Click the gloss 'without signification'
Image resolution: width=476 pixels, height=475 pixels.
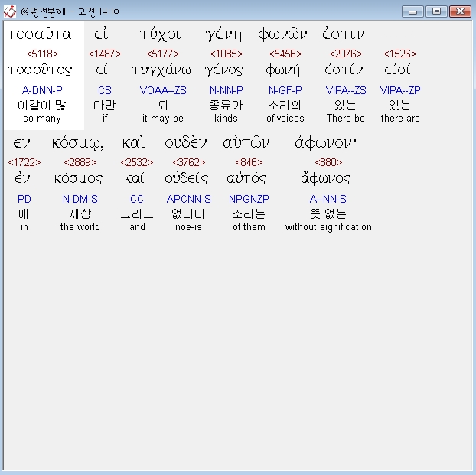[x=328, y=226]
